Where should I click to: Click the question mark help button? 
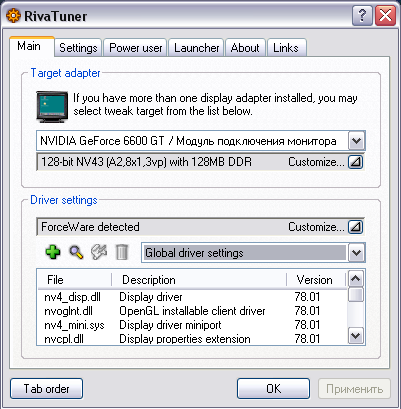[x=362, y=16]
